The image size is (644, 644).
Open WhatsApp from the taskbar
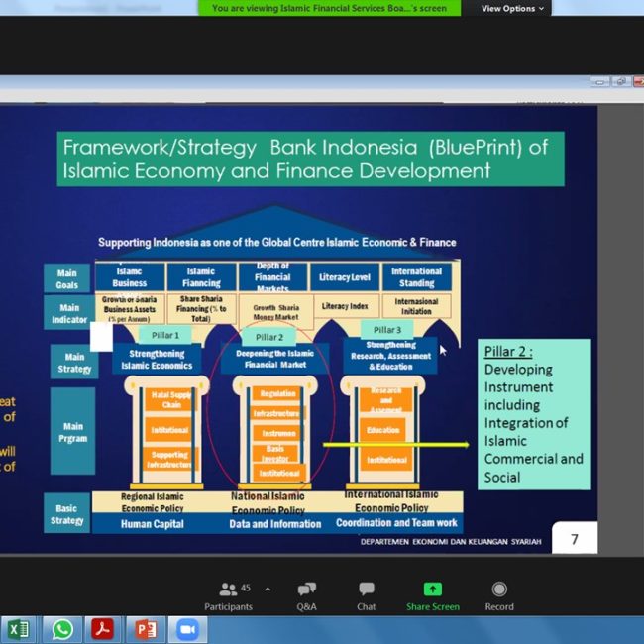pyautogui.click(x=62, y=629)
